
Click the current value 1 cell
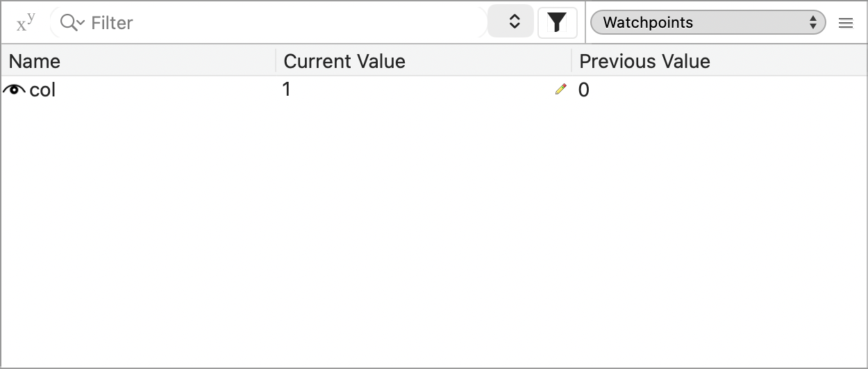pos(287,89)
